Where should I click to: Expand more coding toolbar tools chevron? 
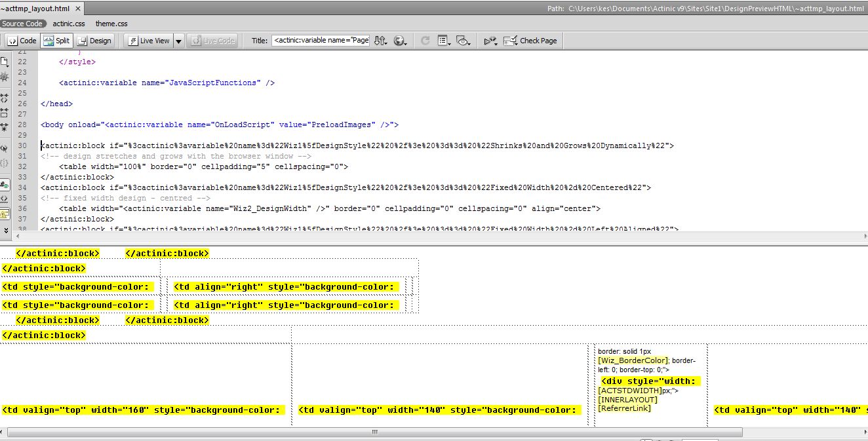tap(5, 230)
